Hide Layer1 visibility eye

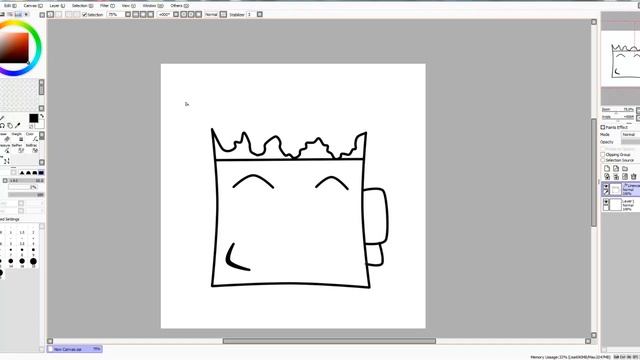point(606,202)
